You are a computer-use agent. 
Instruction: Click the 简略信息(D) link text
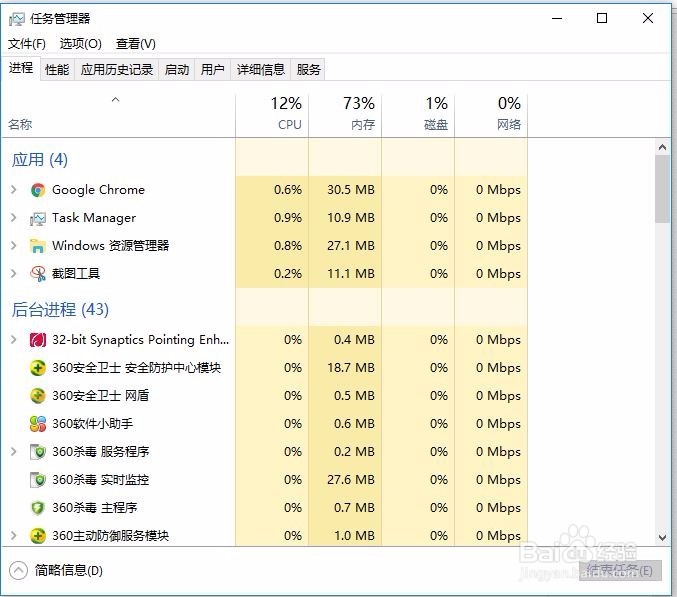[x=69, y=571]
